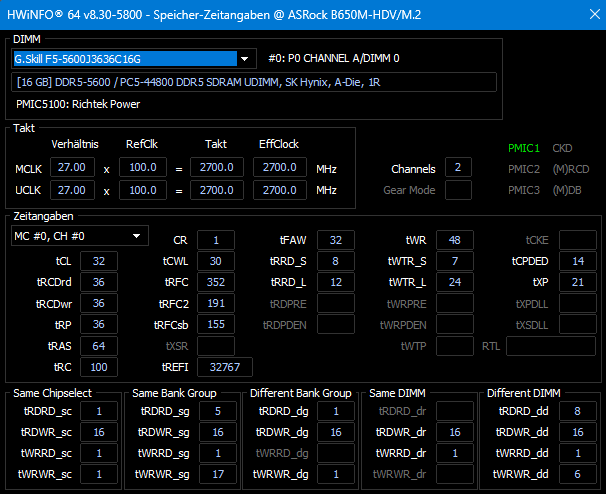
Task: Click the tRC value 100
Action: [x=99, y=367]
